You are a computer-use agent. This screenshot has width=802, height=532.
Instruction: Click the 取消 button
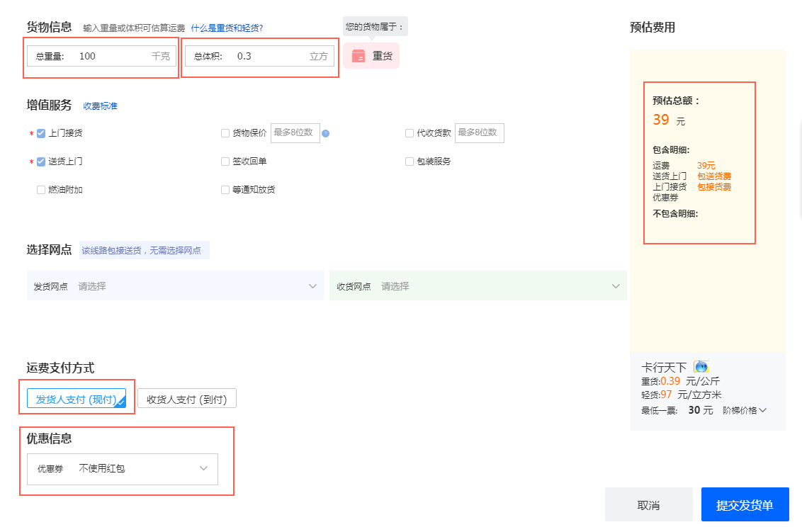click(648, 505)
